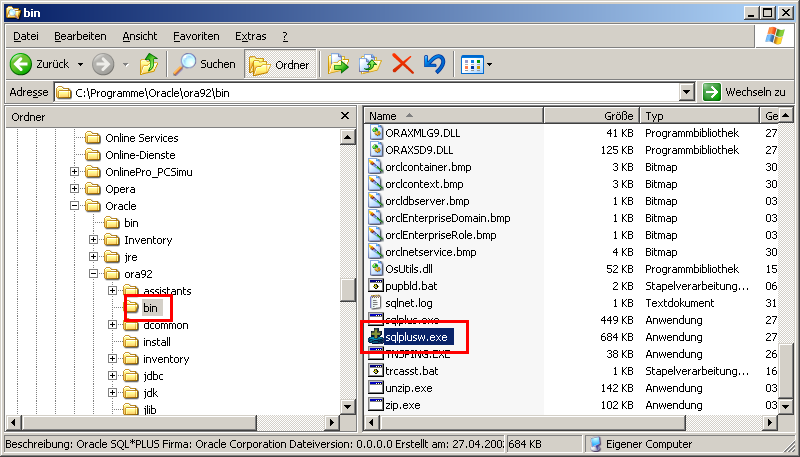Click the Up one folder toolbar icon

148,64
